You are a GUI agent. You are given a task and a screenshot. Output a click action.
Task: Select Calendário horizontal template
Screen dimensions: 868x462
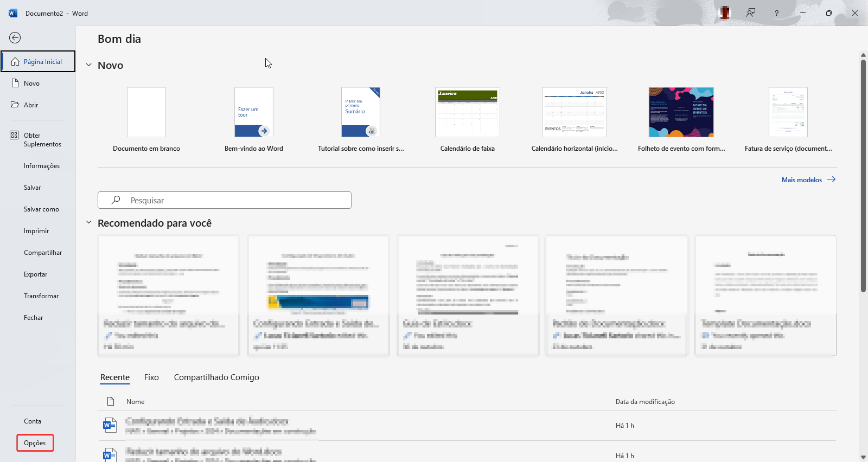tap(575, 119)
